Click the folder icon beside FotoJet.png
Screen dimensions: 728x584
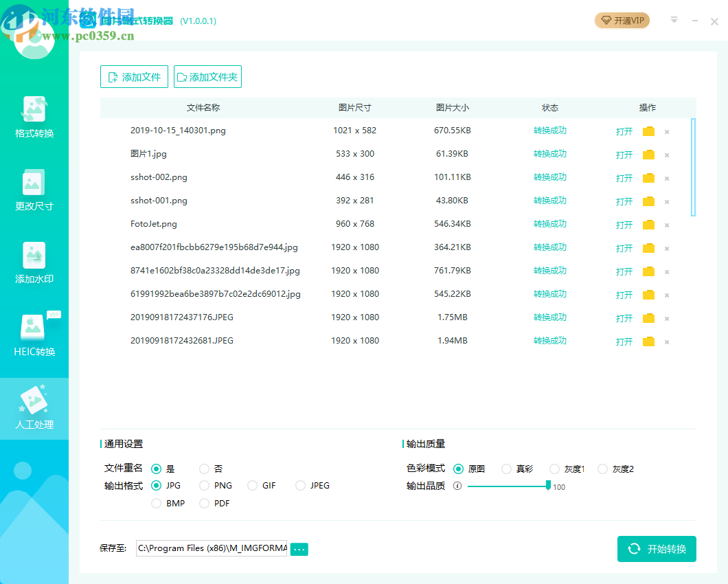pos(648,224)
